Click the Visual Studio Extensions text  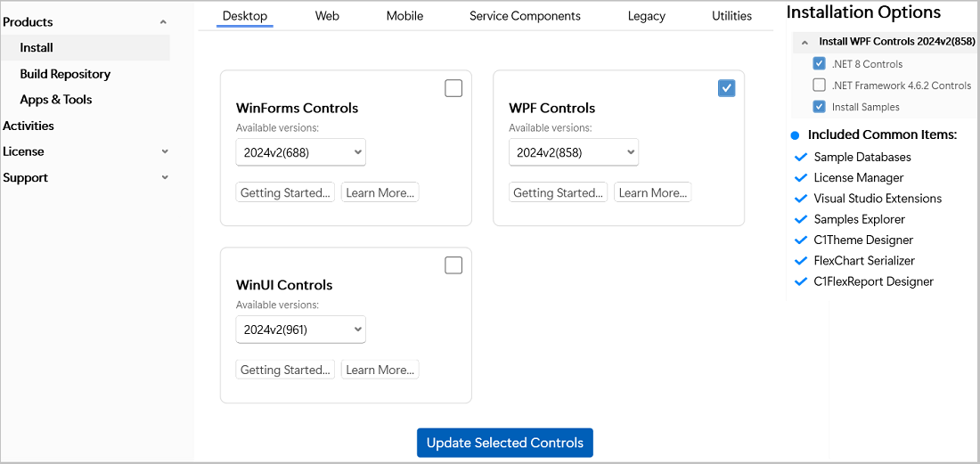point(878,199)
